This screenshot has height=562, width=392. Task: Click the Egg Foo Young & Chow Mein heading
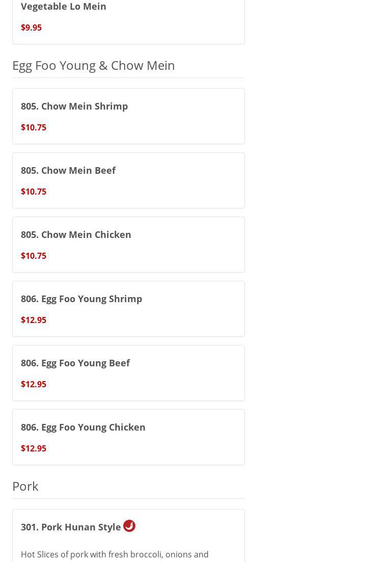(x=94, y=65)
